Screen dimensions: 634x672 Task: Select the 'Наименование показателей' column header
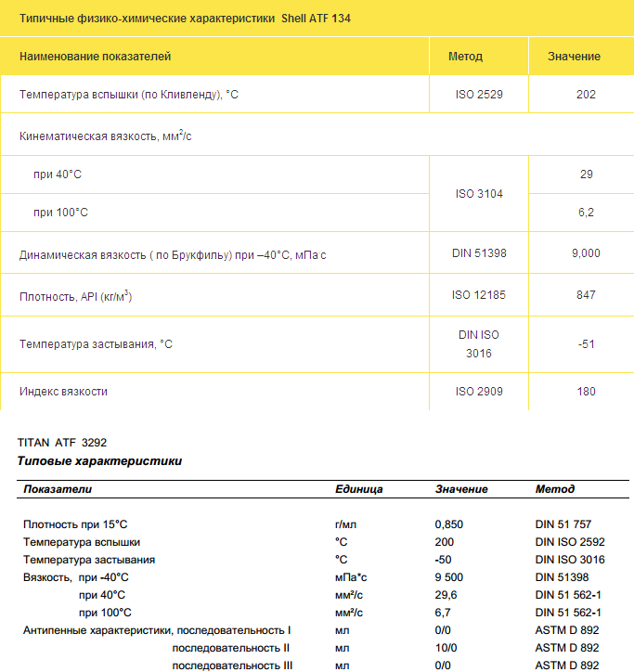(96, 57)
